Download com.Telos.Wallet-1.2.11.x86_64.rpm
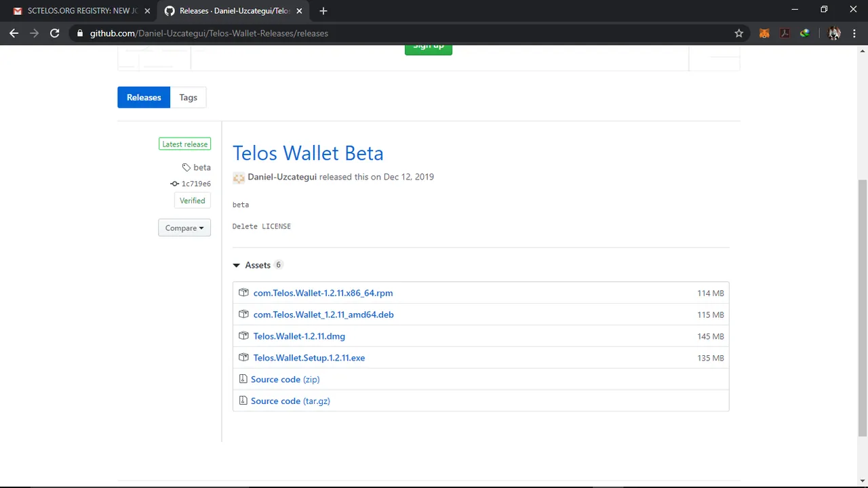This screenshot has height=488, width=868. pos(323,293)
